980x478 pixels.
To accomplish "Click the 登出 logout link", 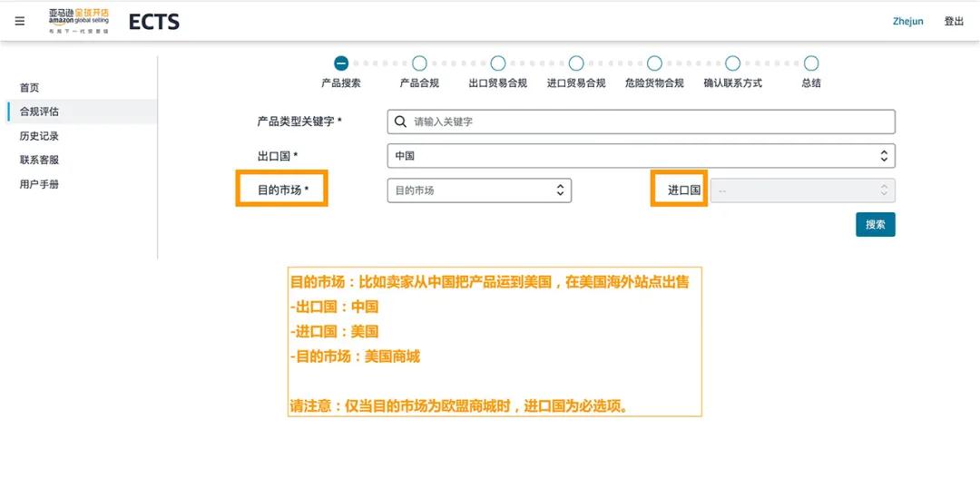I will click(x=954, y=21).
